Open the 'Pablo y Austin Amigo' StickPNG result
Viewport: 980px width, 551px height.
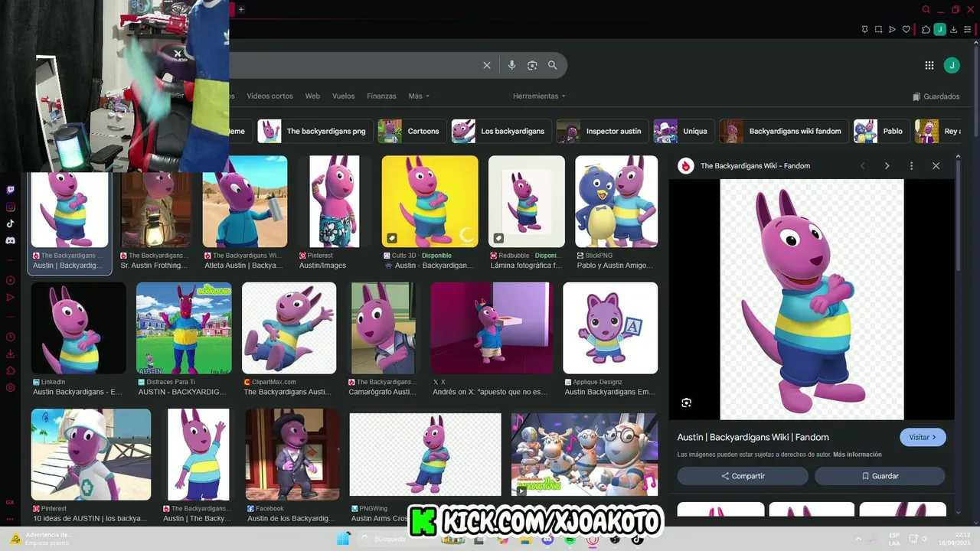point(616,201)
